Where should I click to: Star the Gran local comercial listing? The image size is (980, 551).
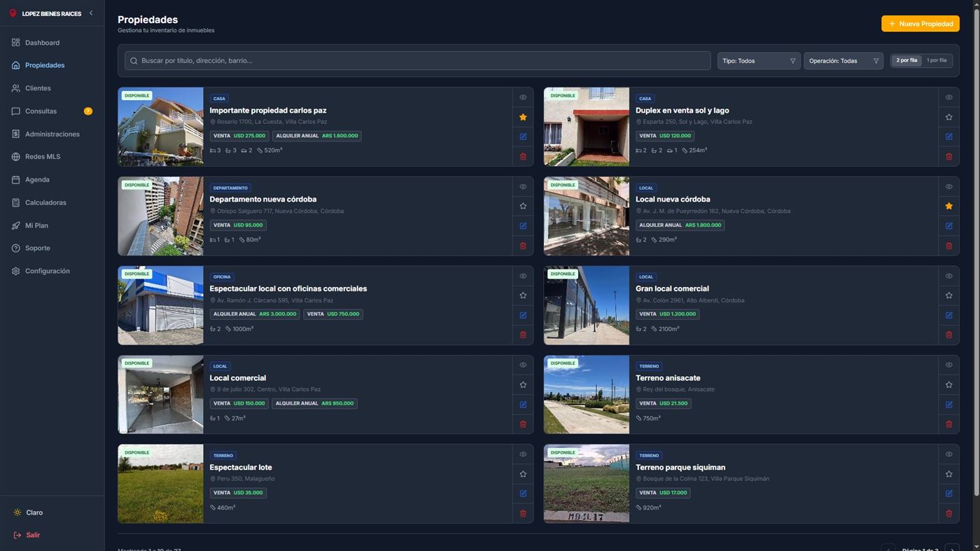click(948, 295)
